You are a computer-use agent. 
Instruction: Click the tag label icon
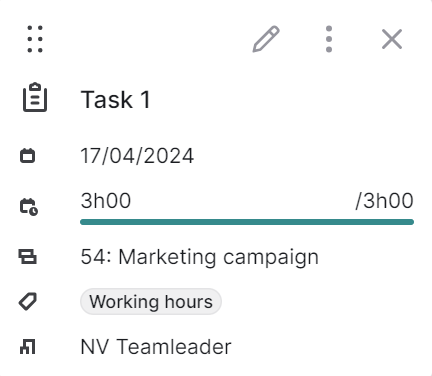pyautogui.click(x=28, y=302)
